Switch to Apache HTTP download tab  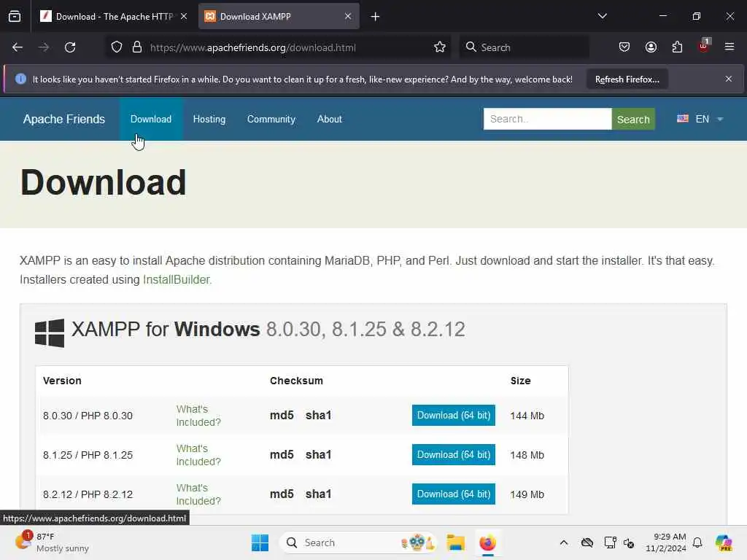pyautogui.click(x=113, y=16)
